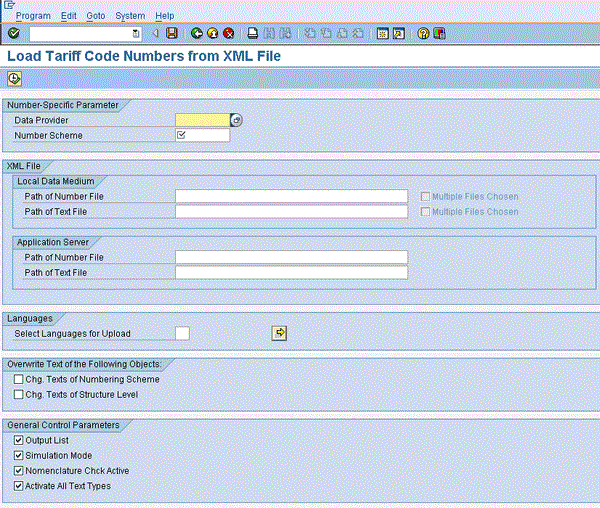Open the Goto menu
This screenshot has height=508, width=600.
95,16
